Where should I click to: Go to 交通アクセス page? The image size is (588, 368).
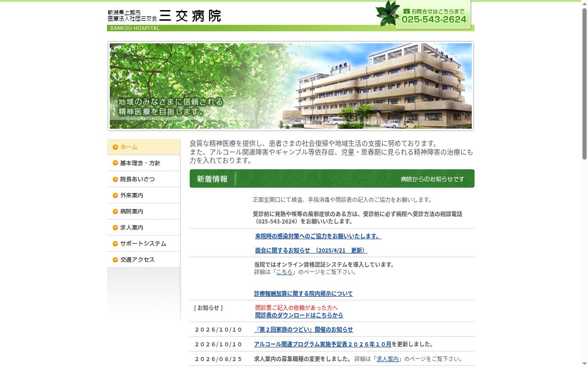click(x=144, y=260)
